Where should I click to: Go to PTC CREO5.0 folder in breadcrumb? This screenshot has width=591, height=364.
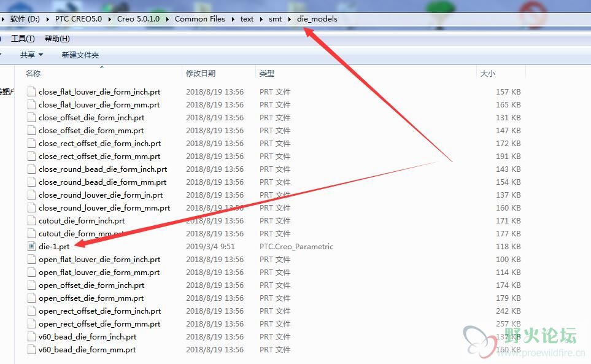[x=79, y=19]
